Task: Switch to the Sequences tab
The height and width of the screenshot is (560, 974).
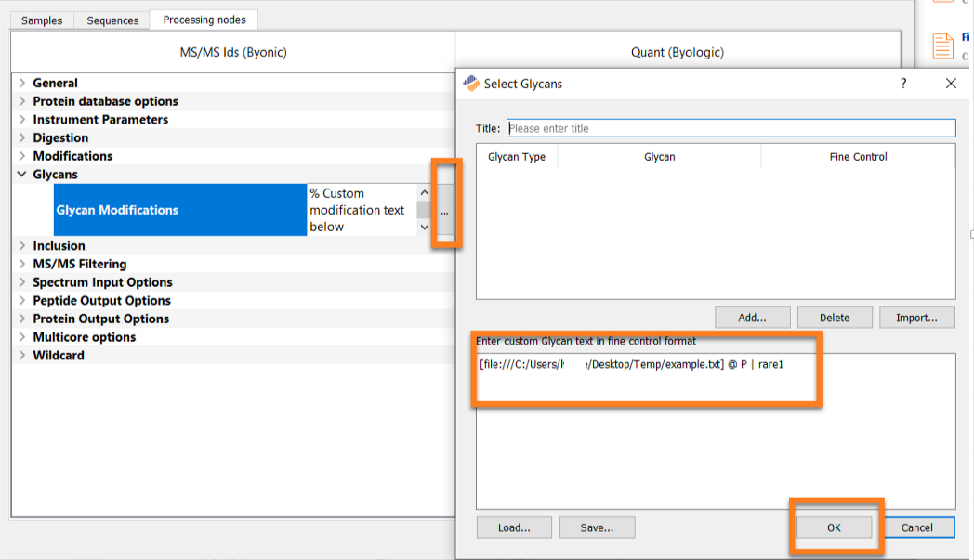Action: pos(112,20)
